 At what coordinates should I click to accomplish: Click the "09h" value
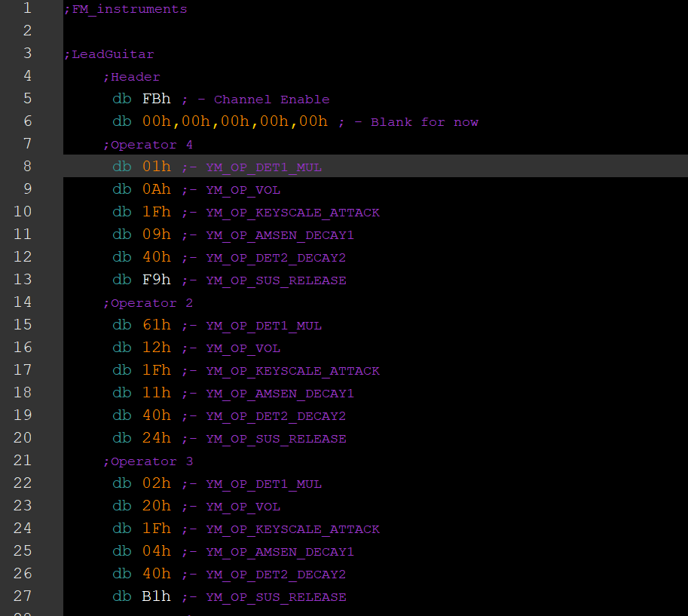pyautogui.click(x=156, y=234)
